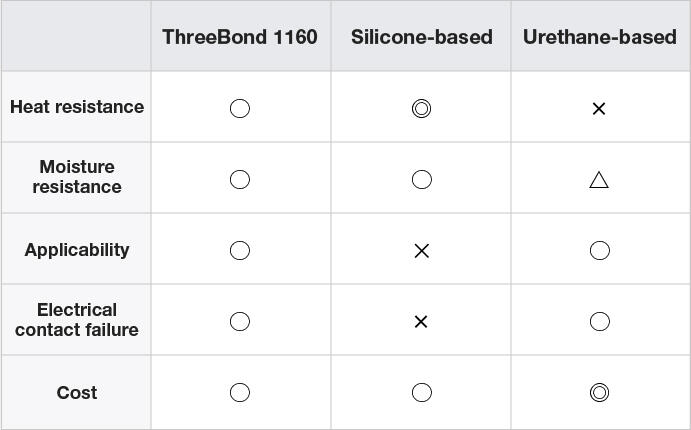Image resolution: width=691 pixels, height=430 pixels.
Task: Click circle for Silicone-based cost
Action: [422, 393]
